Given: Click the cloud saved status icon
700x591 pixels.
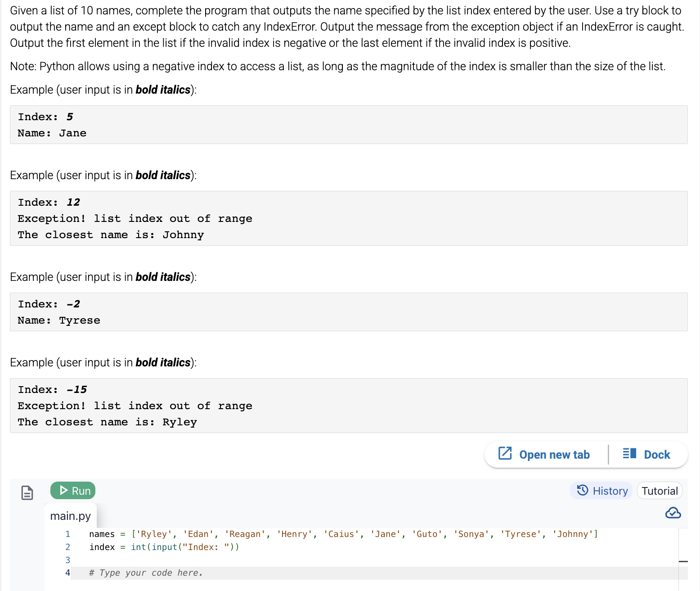Looking at the screenshot, I should tap(673, 513).
